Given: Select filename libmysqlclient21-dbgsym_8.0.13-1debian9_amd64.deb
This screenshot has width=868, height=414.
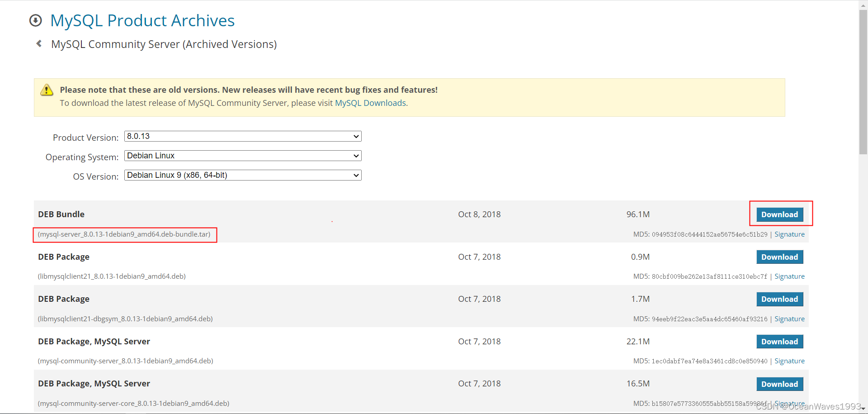Looking at the screenshot, I should pos(125,319).
